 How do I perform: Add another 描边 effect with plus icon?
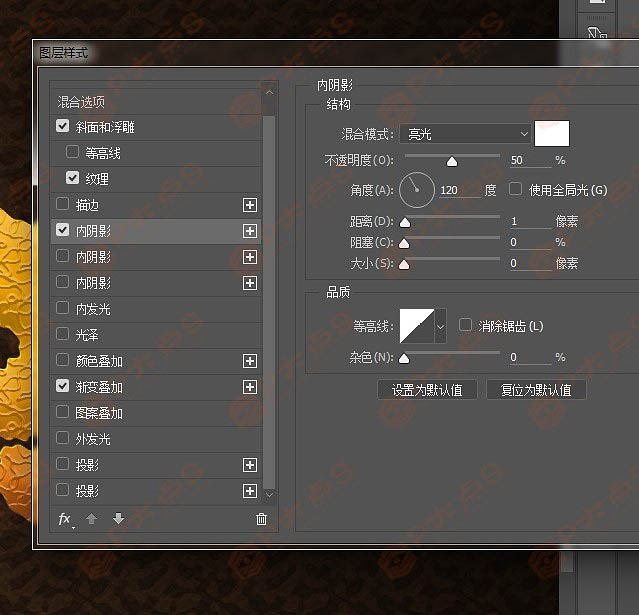point(250,205)
